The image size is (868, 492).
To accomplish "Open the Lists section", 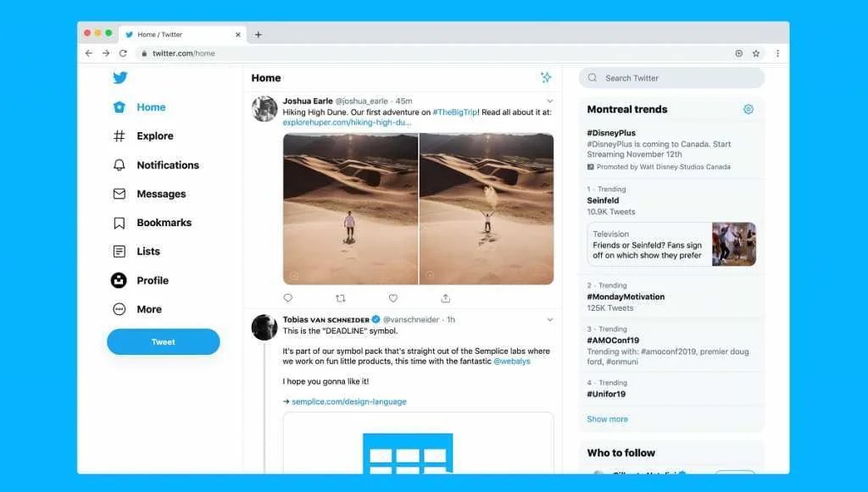I will [x=147, y=251].
